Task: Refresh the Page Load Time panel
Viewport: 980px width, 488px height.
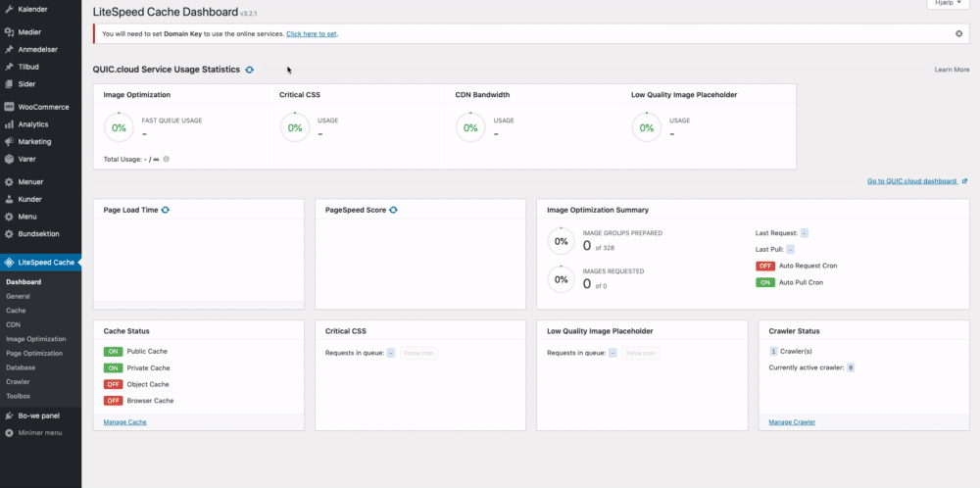Action: 165,210
